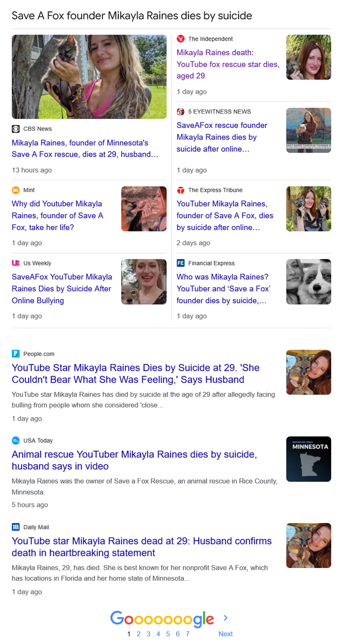Viewport: 343px width, 644px height.
Task: Click People.com snippet about bullying
Action: click(143, 400)
